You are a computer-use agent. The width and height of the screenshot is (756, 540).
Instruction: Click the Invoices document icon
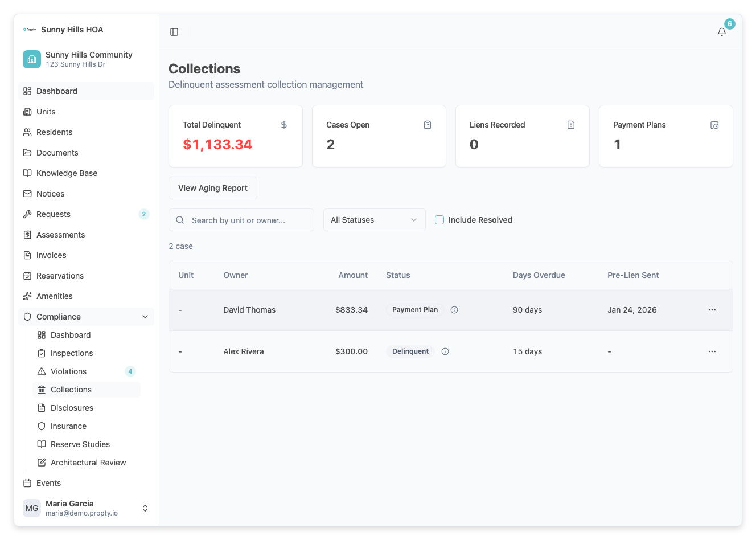click(x=27, y=255)
